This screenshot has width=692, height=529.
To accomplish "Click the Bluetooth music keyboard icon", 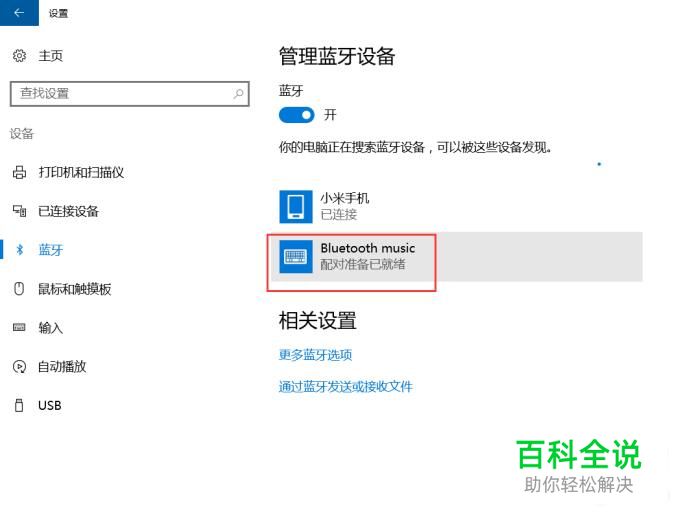I will (x=296, y=256).
